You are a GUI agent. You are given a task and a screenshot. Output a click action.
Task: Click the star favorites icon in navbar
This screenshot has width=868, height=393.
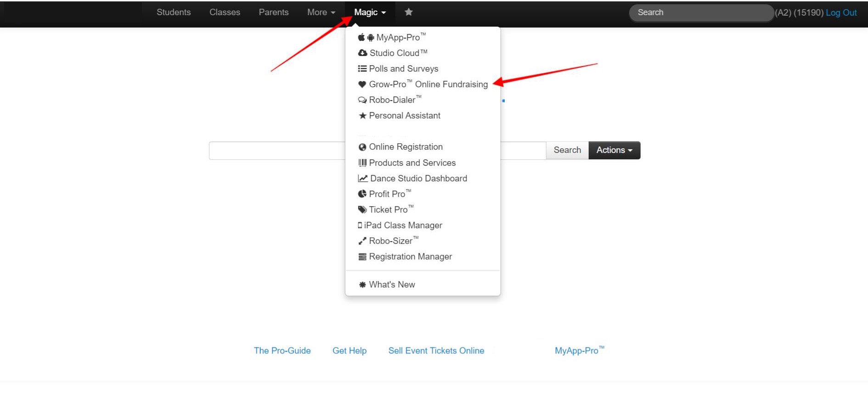coord(408,12)
